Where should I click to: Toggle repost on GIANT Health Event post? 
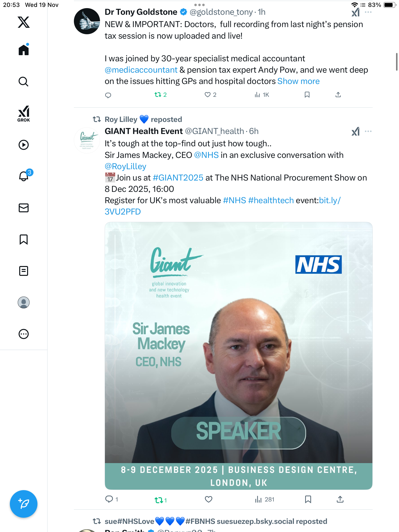pos(161,500)
